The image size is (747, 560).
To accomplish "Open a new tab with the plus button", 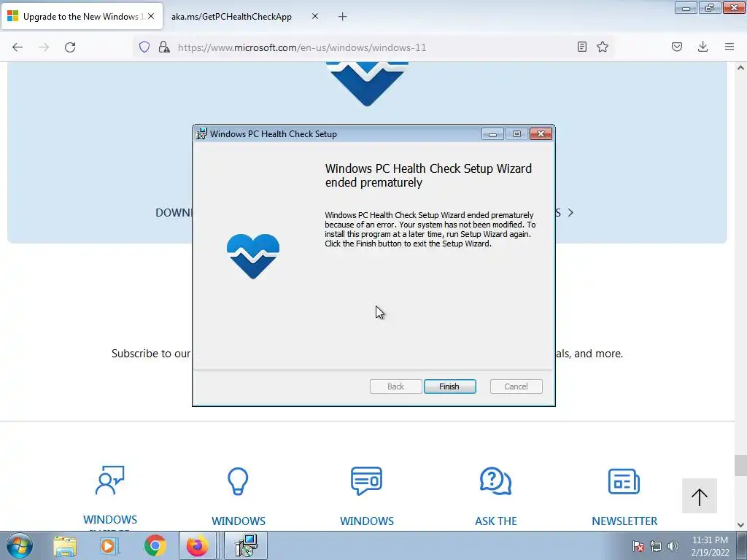I will [x=343, y=17].
